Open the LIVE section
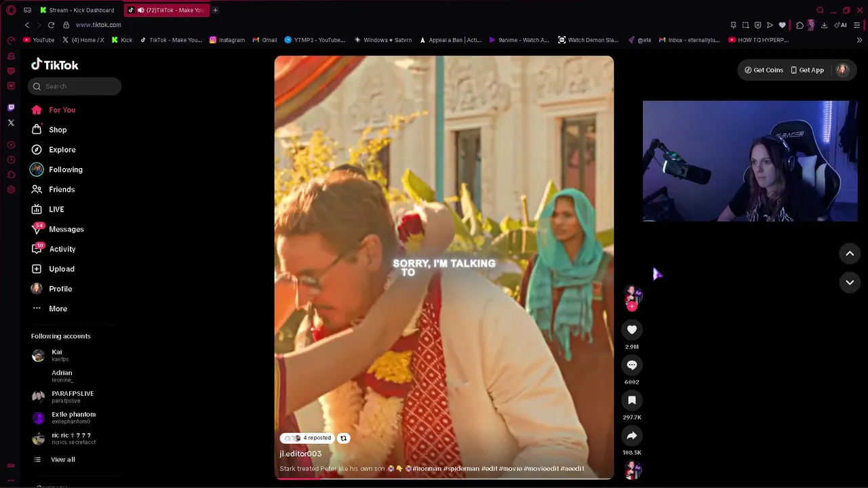 [47, 209]
